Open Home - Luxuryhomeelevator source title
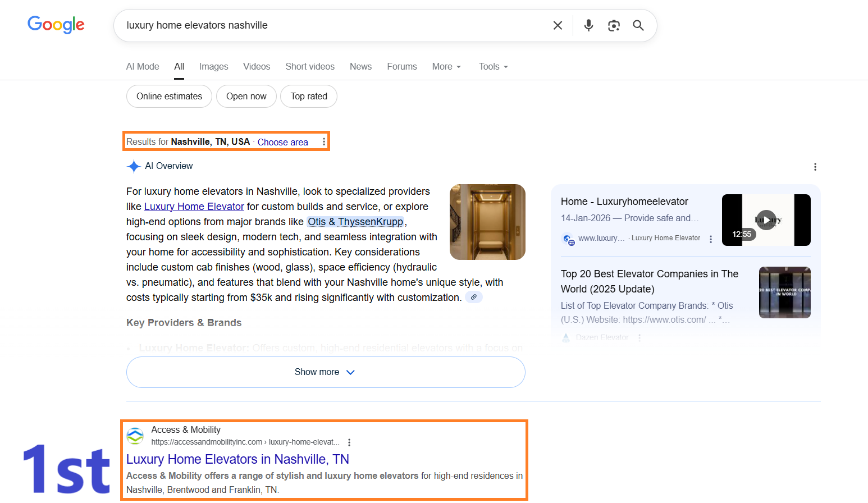Screen dimensions: 868x503 (624, 202)
